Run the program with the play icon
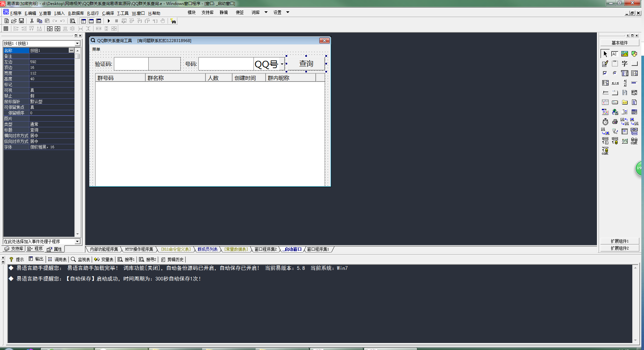 (109, 21)
